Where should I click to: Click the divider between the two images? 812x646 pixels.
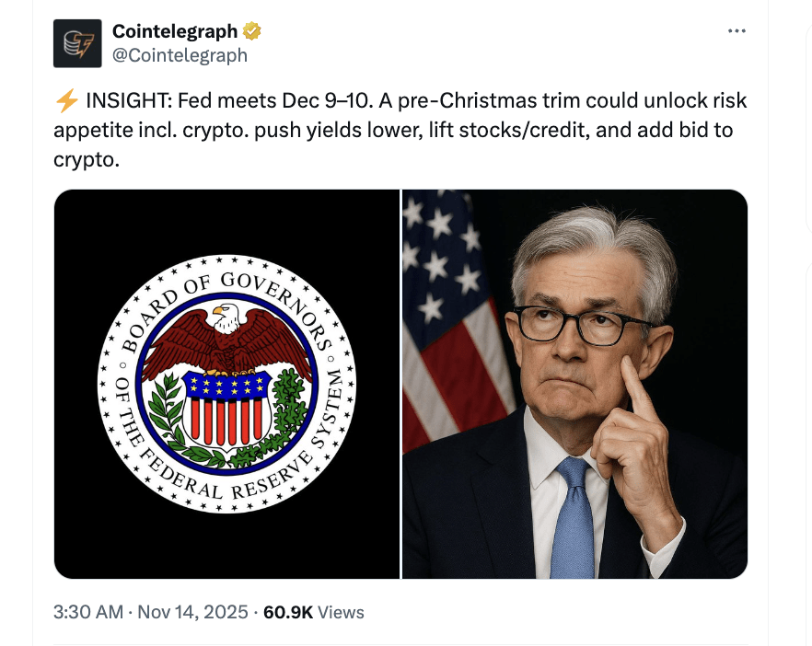point(400,383)
